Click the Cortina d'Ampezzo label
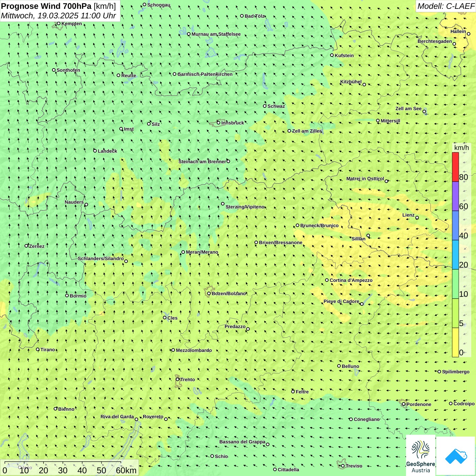Screen dimensions: 476x476 pos(351,280)
